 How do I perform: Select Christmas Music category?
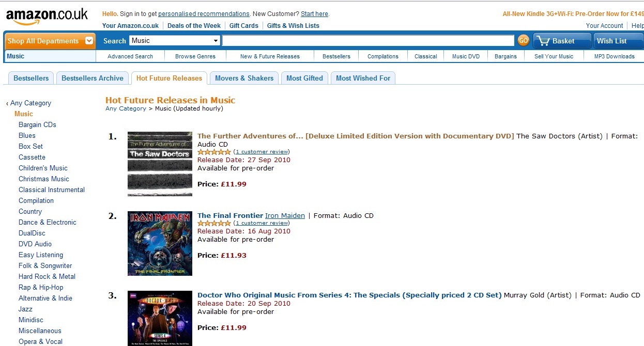[x=44, y=179]
